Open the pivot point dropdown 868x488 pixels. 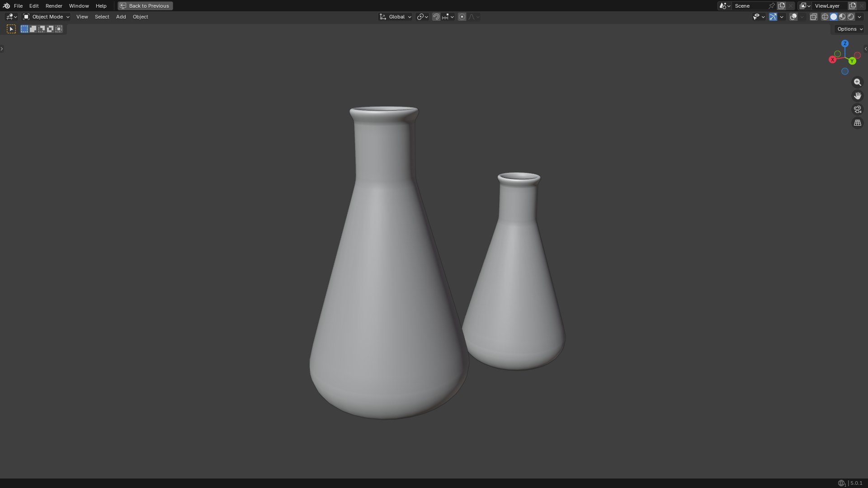point(422,17)
